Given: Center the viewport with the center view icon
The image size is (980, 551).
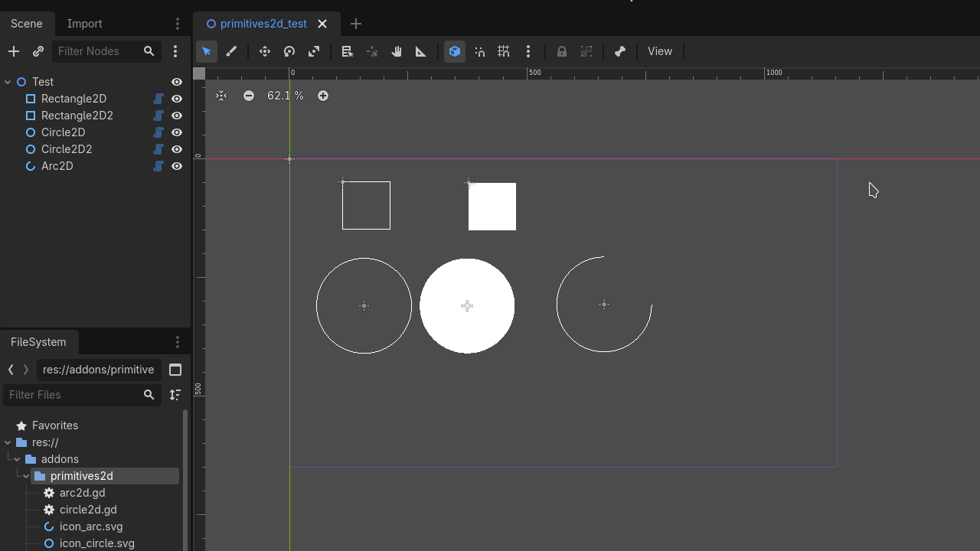Looking at the screenshot, I should click(221, 96).
